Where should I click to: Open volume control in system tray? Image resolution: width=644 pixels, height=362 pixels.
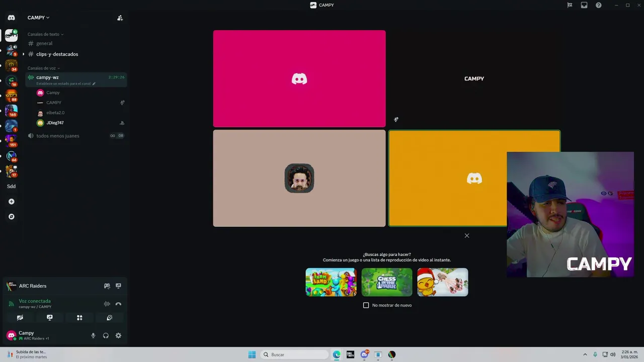click(x=613, y=354)
